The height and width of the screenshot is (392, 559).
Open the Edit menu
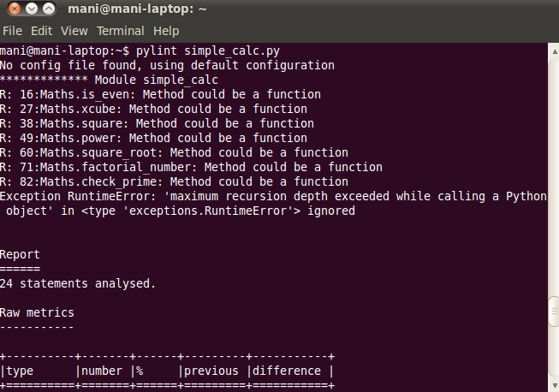(x=40, y=31)
